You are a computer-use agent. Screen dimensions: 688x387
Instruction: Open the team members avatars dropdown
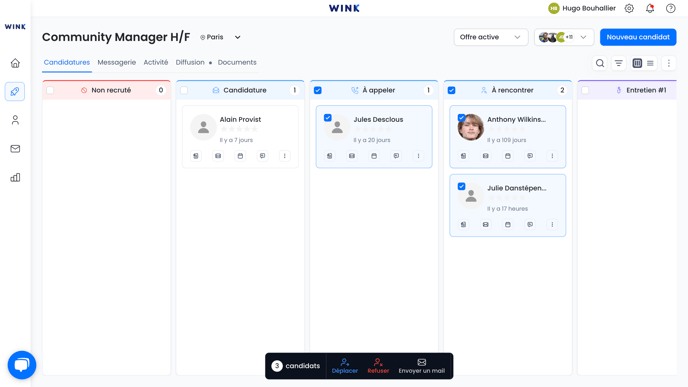564,37
